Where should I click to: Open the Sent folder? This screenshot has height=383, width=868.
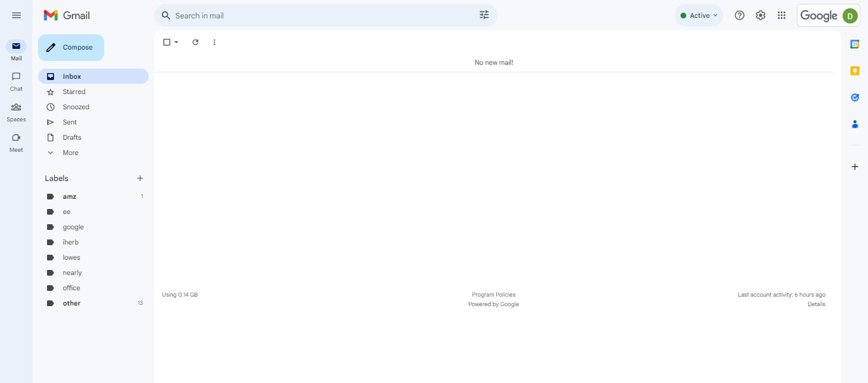93,123
